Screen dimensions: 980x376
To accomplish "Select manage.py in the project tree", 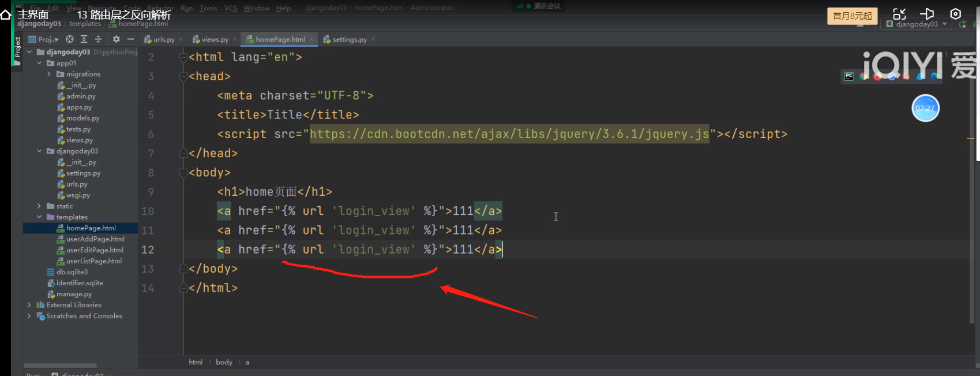I will (69, 294).
